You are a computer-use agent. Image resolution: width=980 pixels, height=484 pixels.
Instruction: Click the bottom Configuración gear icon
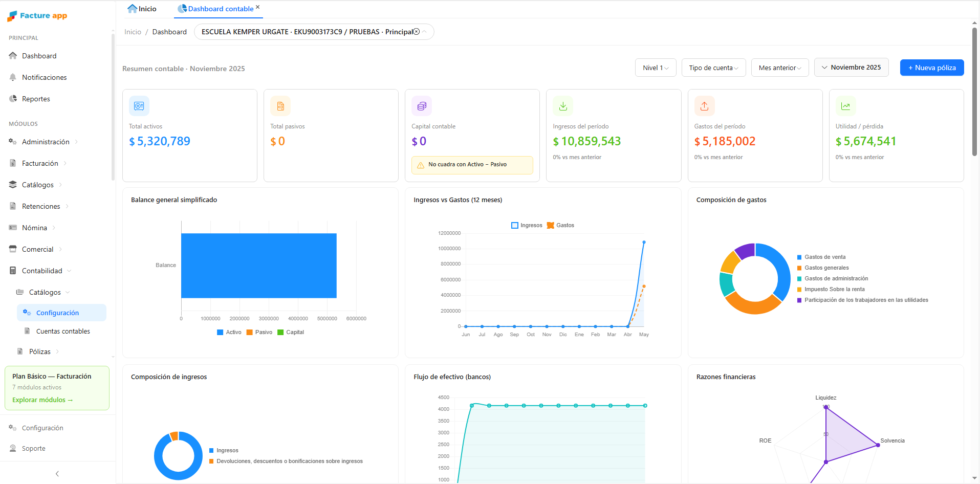pyautogui.click(x=13, y=428)
